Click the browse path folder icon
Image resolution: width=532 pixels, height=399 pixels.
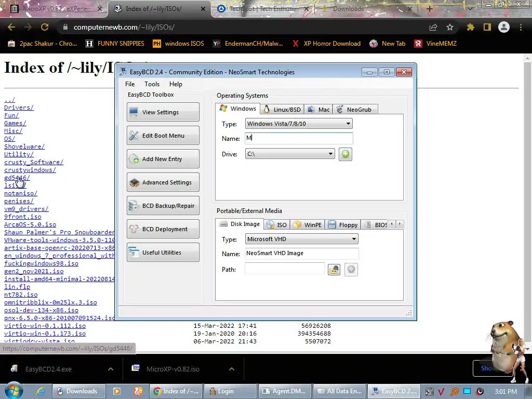pos(334,270)
